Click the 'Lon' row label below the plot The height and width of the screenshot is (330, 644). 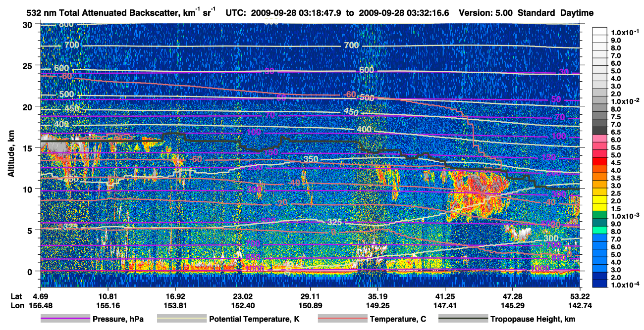tap(17, 305)
